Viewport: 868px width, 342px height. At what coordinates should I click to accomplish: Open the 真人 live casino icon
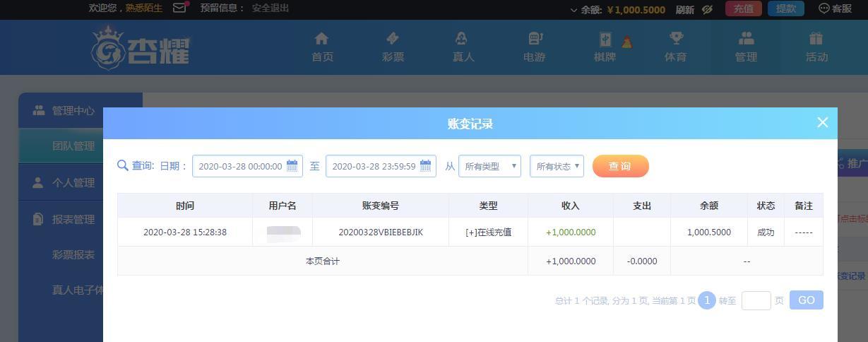click(x=462, y=38)
